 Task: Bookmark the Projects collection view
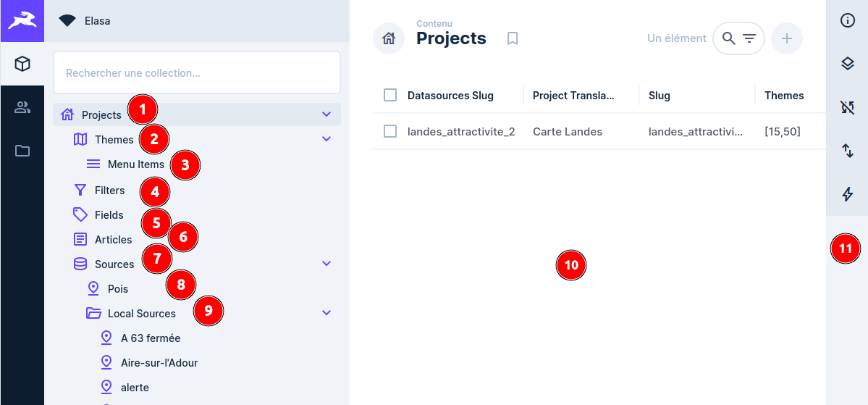coord(513,38)
